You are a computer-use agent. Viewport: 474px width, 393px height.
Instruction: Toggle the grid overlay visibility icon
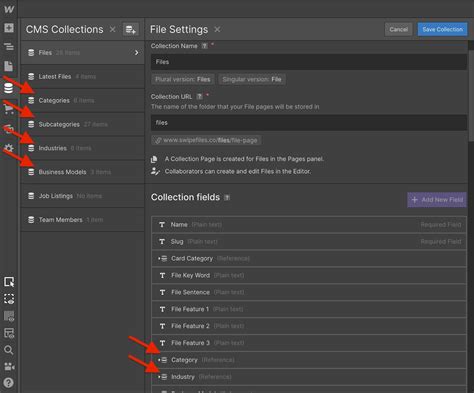point(9,316)
